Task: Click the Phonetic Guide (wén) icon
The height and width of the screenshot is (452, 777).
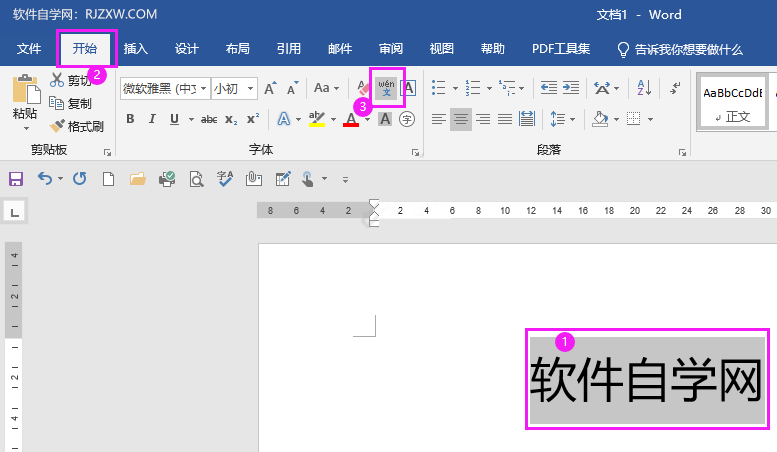Action: 386,88
